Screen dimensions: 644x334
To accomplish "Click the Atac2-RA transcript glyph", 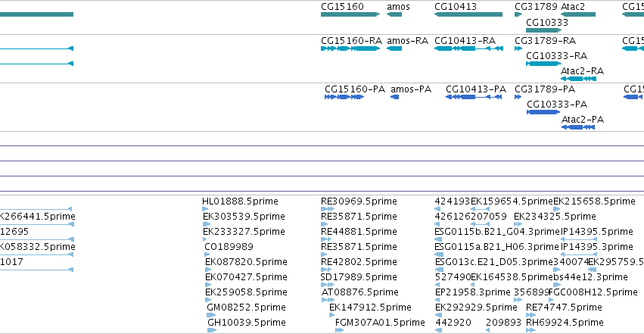I will (578, 79).
